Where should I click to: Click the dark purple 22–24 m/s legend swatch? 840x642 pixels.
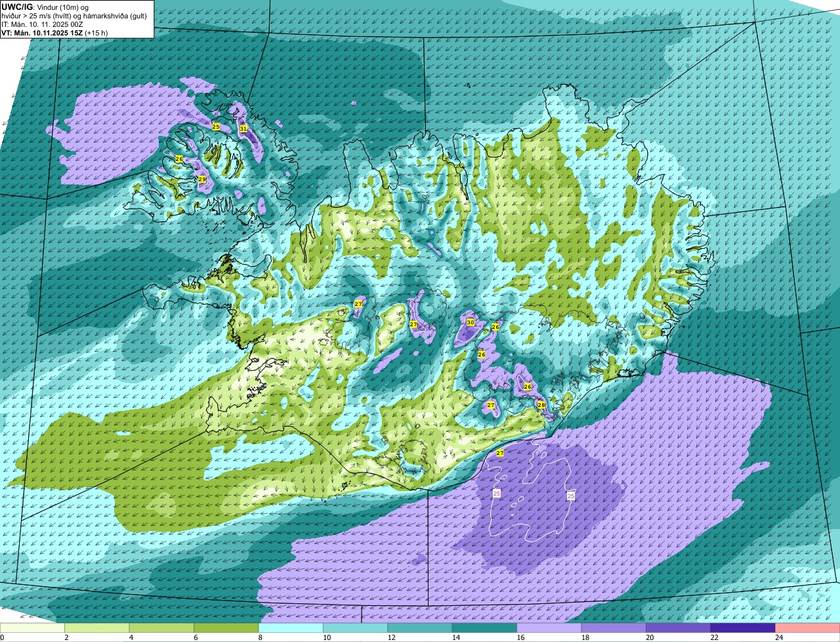(x=743, y=628)
